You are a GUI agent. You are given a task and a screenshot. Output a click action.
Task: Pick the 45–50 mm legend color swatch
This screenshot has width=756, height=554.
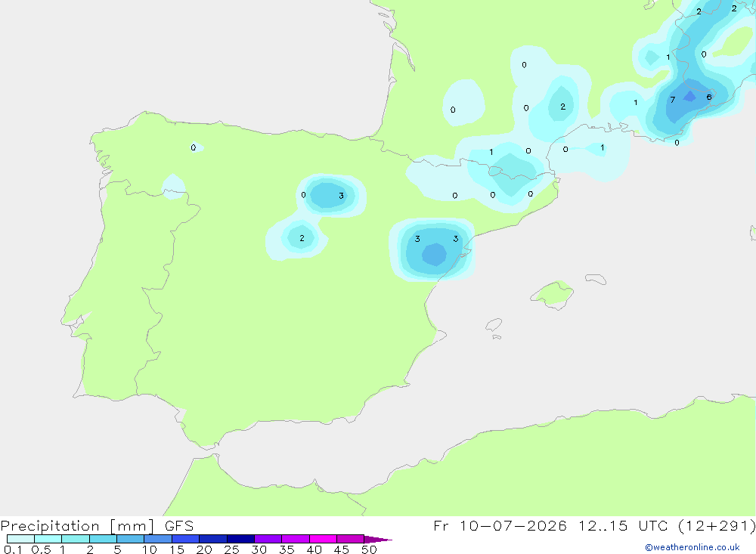(351, 539)
